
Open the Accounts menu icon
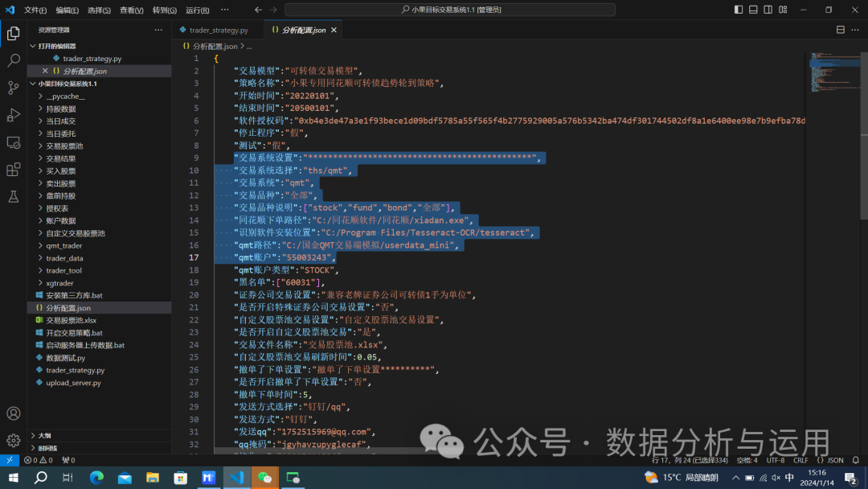tap(14, 413)
